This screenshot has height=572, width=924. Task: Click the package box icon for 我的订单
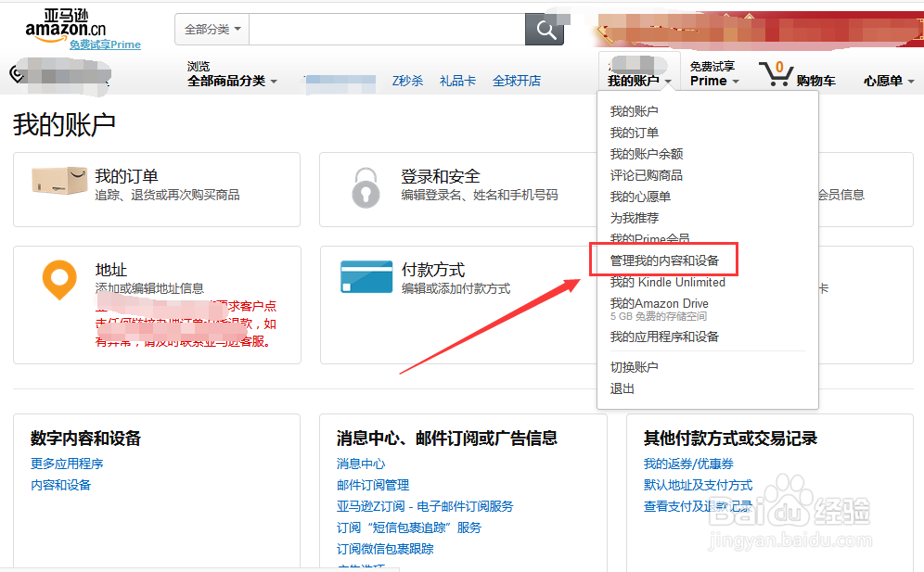[x=59, y=180]
